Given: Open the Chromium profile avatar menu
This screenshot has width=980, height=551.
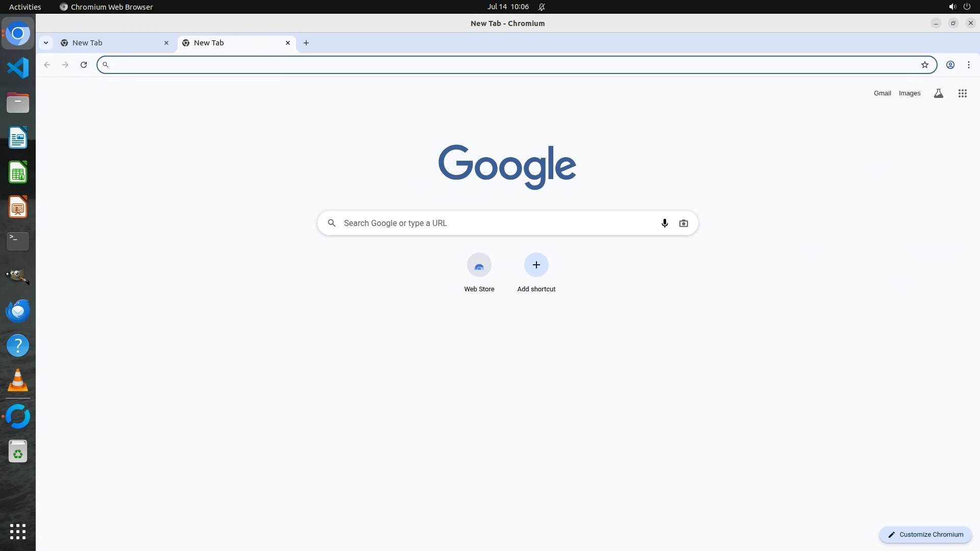Looking at the screenshot, I should 950,65.
